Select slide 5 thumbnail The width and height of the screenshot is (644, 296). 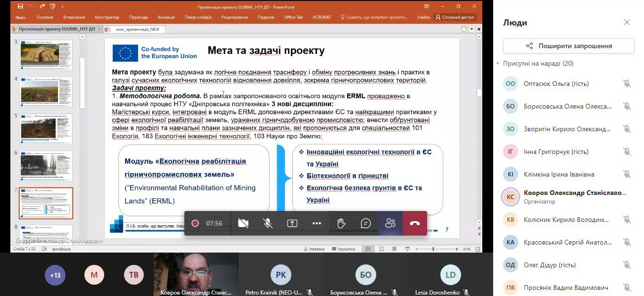point(46,129)
